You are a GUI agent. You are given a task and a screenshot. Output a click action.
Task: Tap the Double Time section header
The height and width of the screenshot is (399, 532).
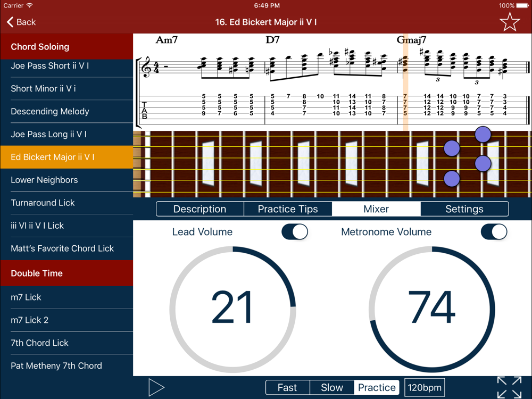coord(66,273)
